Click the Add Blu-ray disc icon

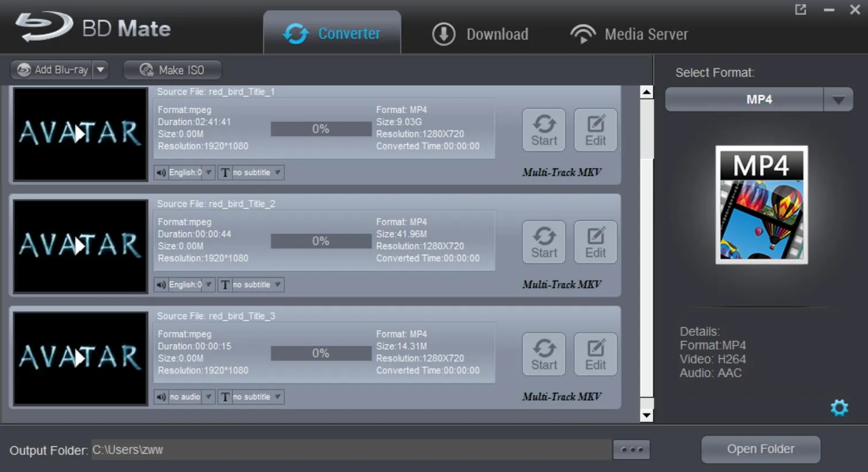pyautogui.click(x=24, y=70)
